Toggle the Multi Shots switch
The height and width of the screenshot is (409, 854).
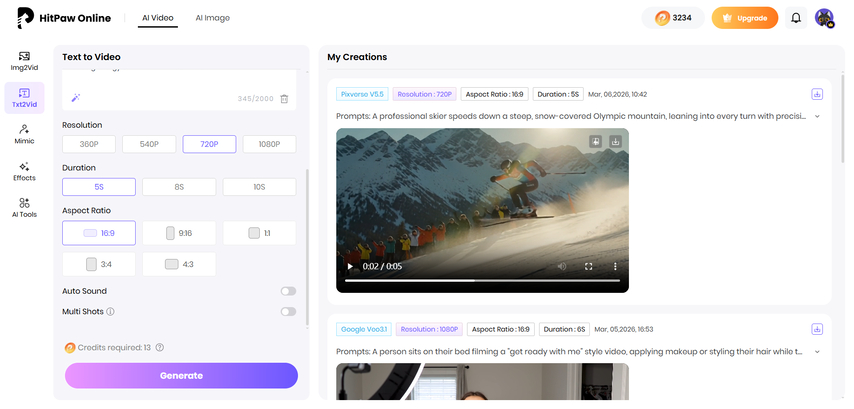288,312
